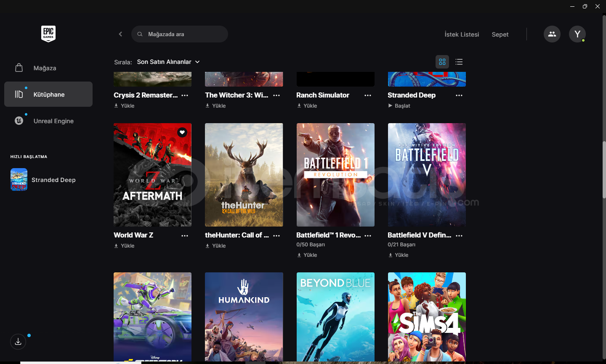606x364 pixels.
Task: Open options menu for theHunter: Call of the Wild
Action: click(276, 236)
